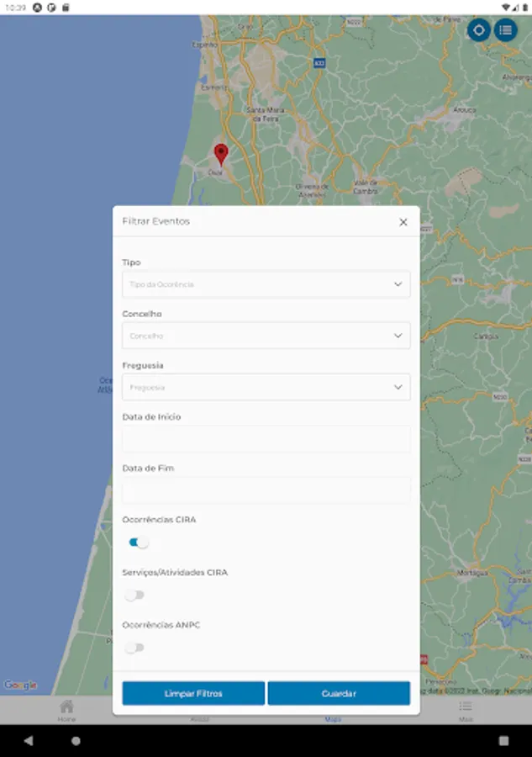Click the Data de Início field
Screen dimensions: 532x757
(x=266, y=439)
